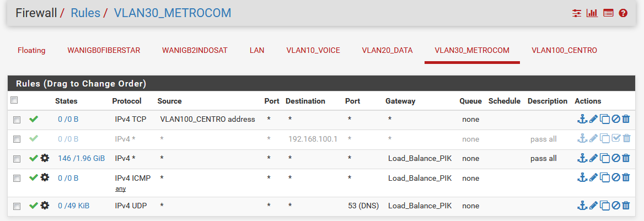Enable the disabled 192.168.100.1 rule
This screenshot has width=644, height=221.
[615, 139]
